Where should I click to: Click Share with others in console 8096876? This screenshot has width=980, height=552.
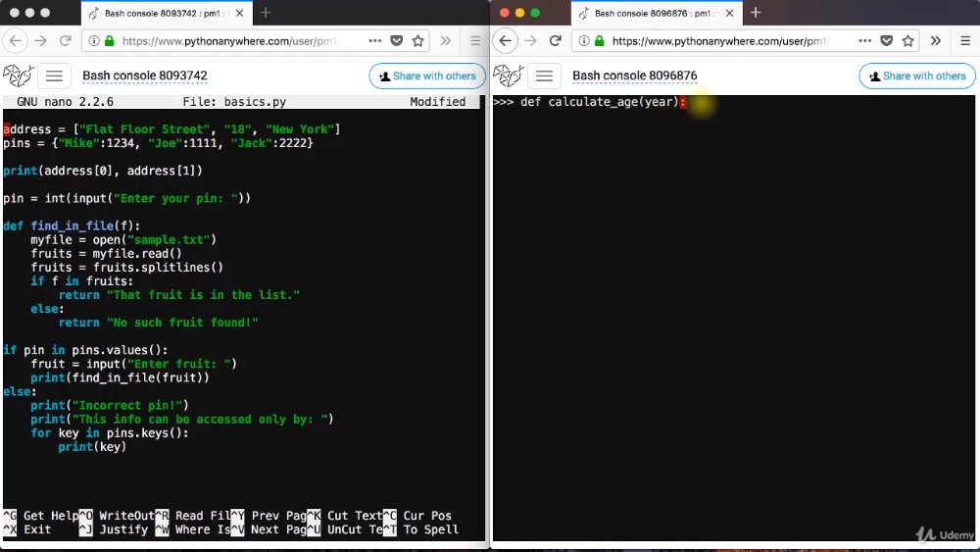(x=917, y=75)
